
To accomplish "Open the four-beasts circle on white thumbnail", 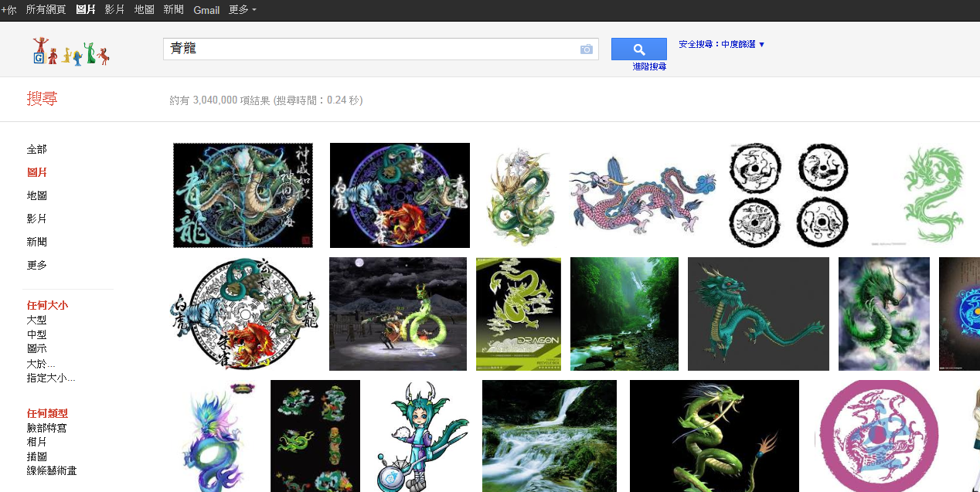I will [243, 314].
